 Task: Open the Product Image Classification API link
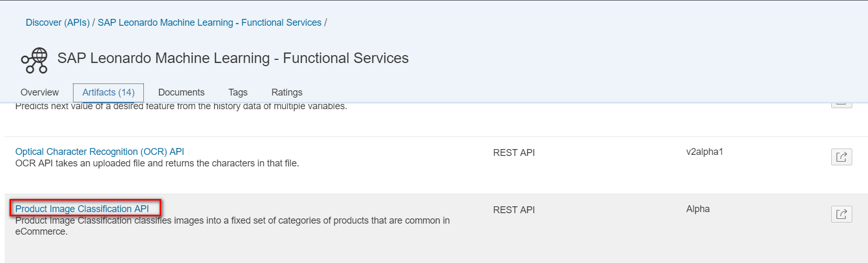(82, 209)
